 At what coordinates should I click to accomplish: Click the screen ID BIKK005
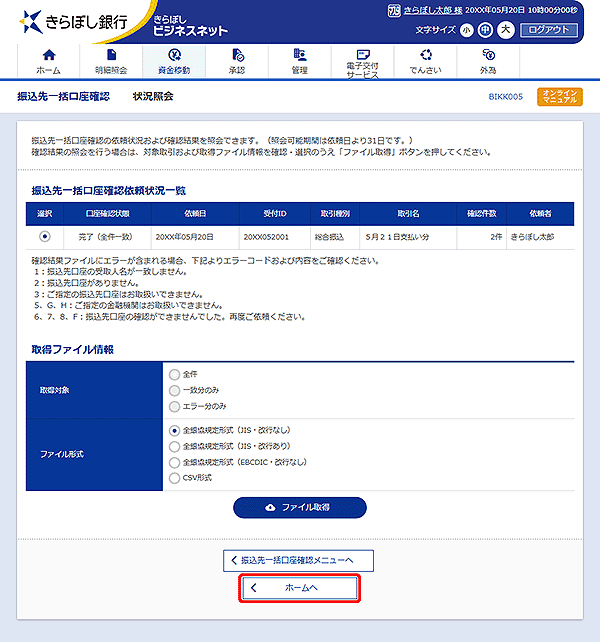(x=505, y=97)
